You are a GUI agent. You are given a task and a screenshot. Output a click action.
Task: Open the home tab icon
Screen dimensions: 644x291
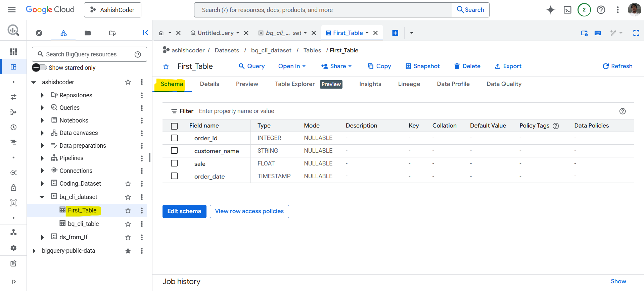click(161, 33)
